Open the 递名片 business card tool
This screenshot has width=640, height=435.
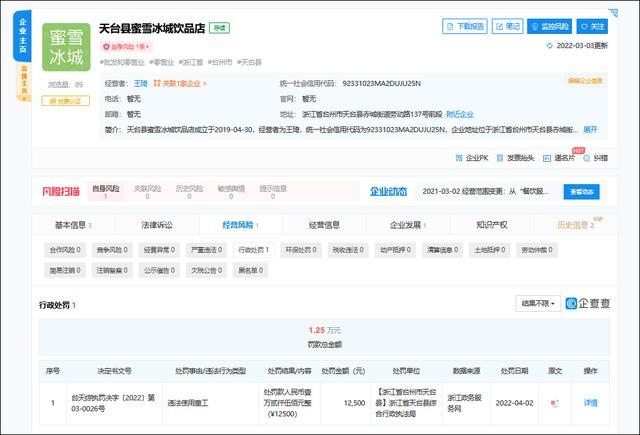(x=559, y=158)
